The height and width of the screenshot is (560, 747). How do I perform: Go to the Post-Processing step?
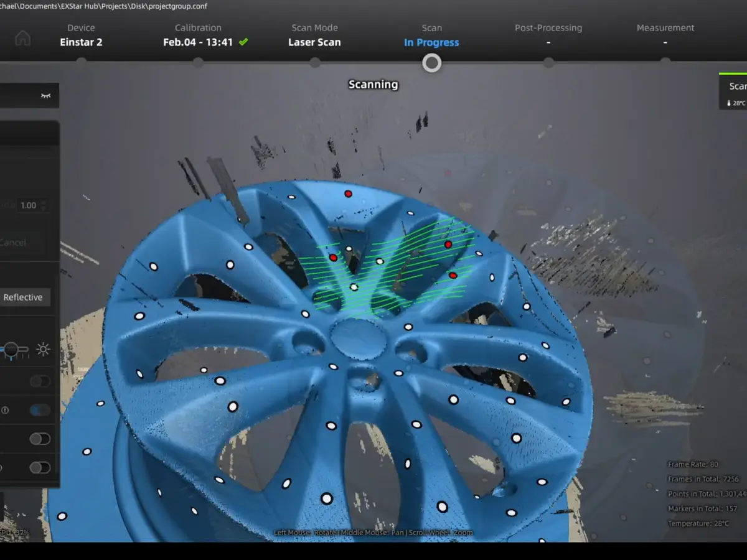click(x=548, y=35)
